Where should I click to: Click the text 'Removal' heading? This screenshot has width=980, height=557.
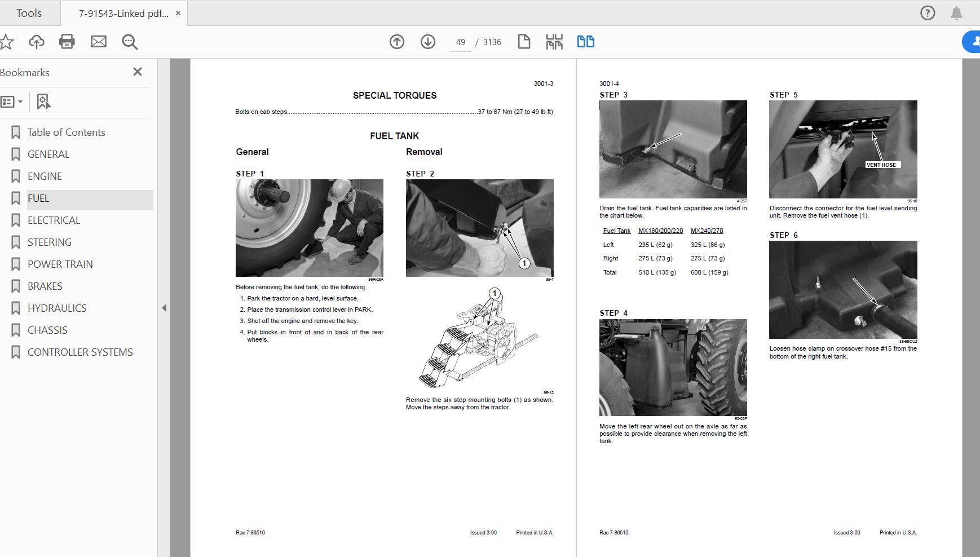click(x=424, y=152)
